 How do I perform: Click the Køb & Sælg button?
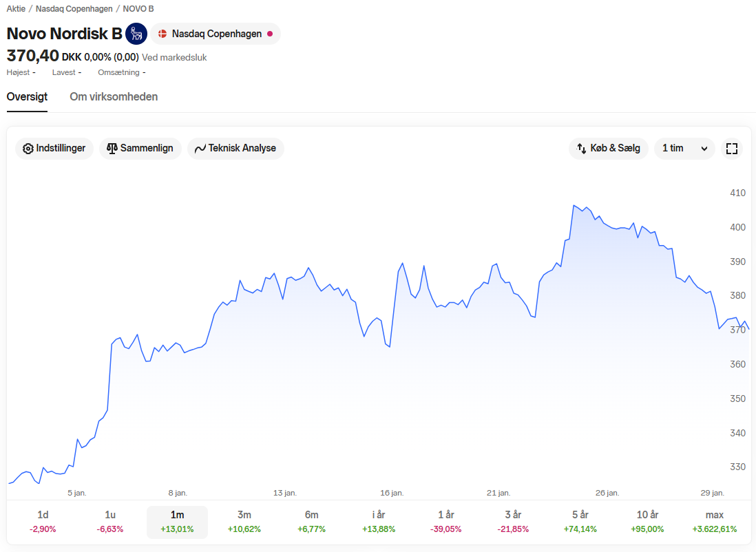click(609, 149)
